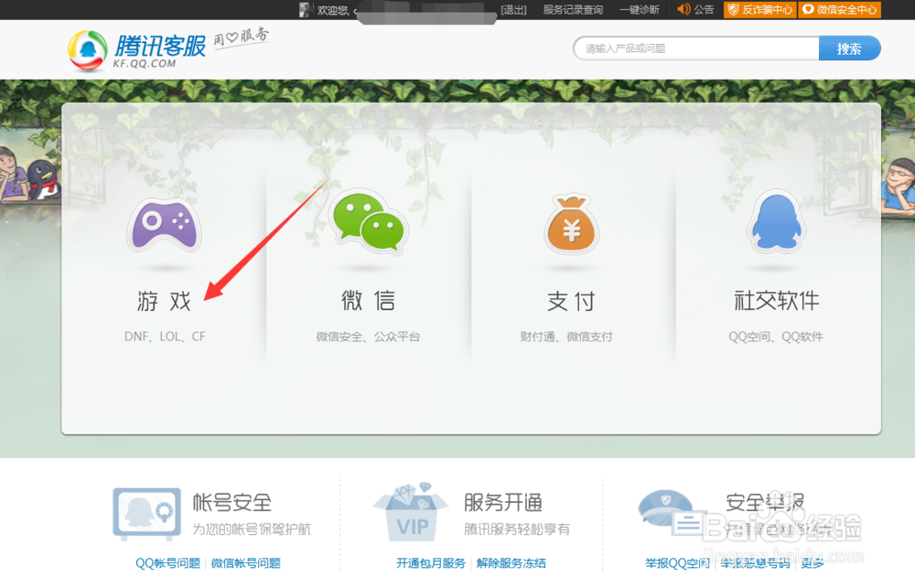Focus the product or question search box

point(696,48)
